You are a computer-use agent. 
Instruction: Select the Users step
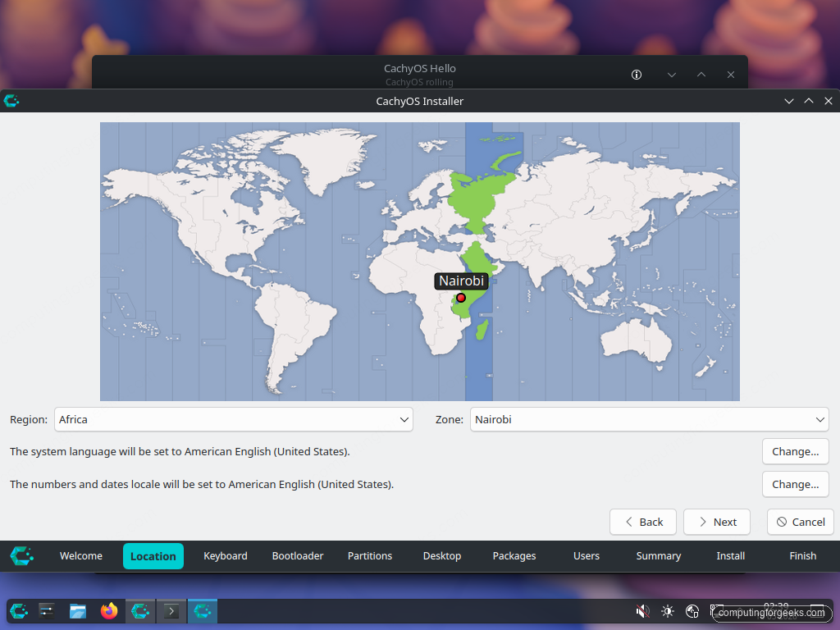587,556
